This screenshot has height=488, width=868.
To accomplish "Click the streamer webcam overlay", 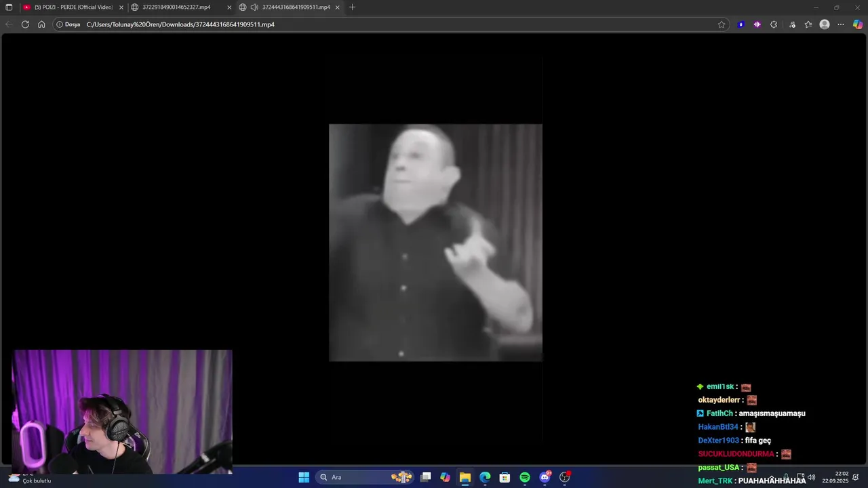I will point(122,411).
